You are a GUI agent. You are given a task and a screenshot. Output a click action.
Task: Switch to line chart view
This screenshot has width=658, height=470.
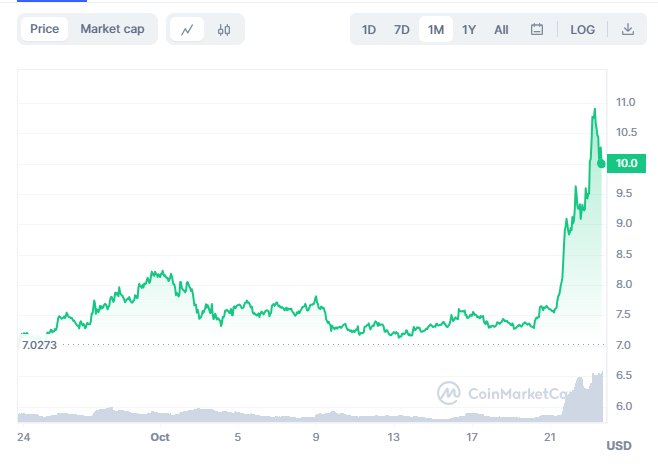(x=187, y=29)
